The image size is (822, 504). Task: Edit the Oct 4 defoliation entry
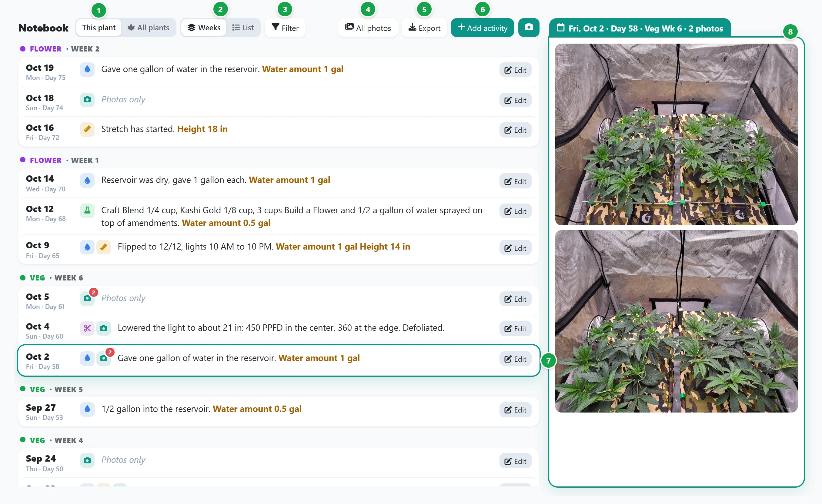pos(515,329)
